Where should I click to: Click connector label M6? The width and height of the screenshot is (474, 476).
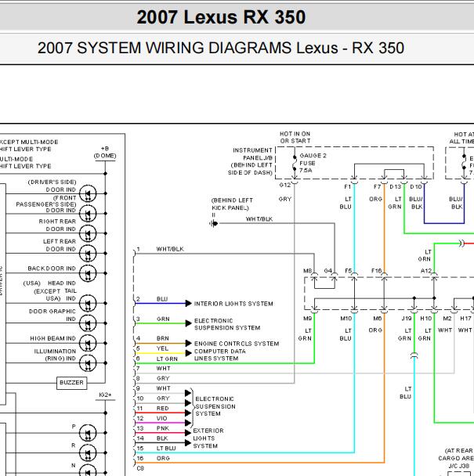point(378,319)
